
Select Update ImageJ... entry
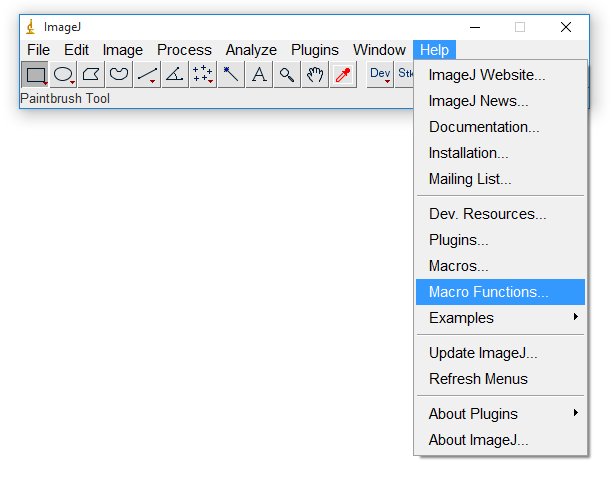[x=500, y=353]
